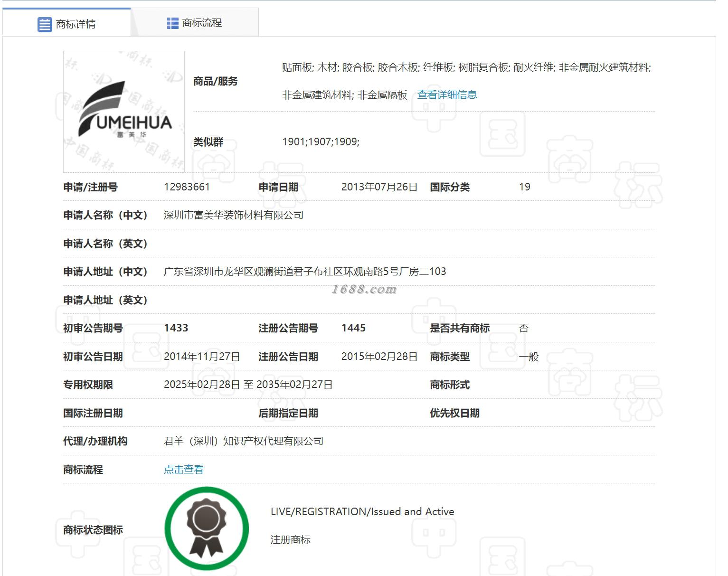Viewport: 728px width, 576px height.
Task: Click the agency name 君羊（深圳）知识产权代理有限公司
Action: pyautogui.click(x=244, y=441)
